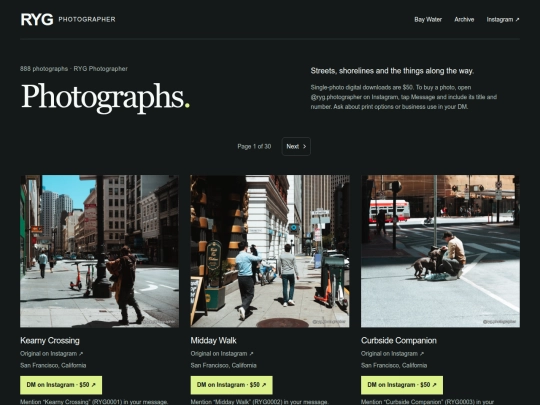Go to the Next page
Image resolution: width=540 pixels, height=405 pixels.
296,146
